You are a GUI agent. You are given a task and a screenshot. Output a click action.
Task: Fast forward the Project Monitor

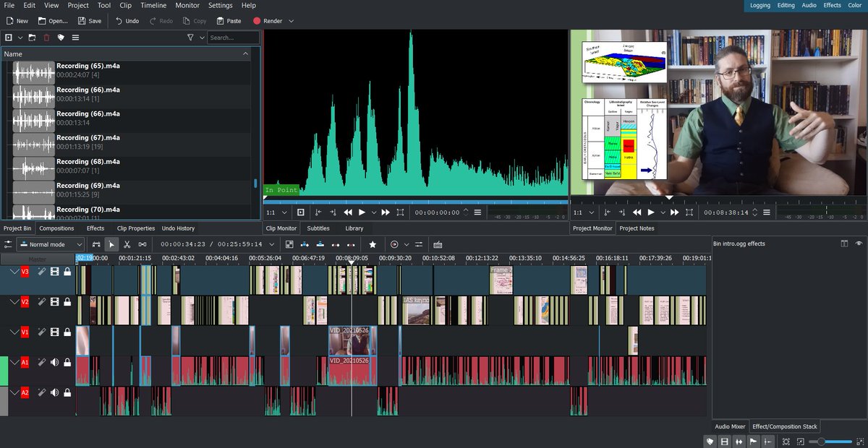click(x=674, y=212)
